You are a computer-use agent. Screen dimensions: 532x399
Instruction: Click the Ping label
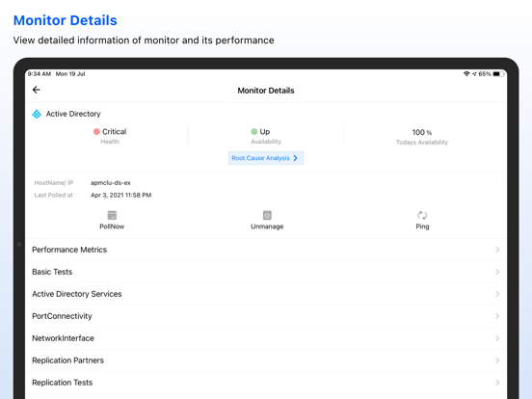pyautogui.click(x=422, y=226)
